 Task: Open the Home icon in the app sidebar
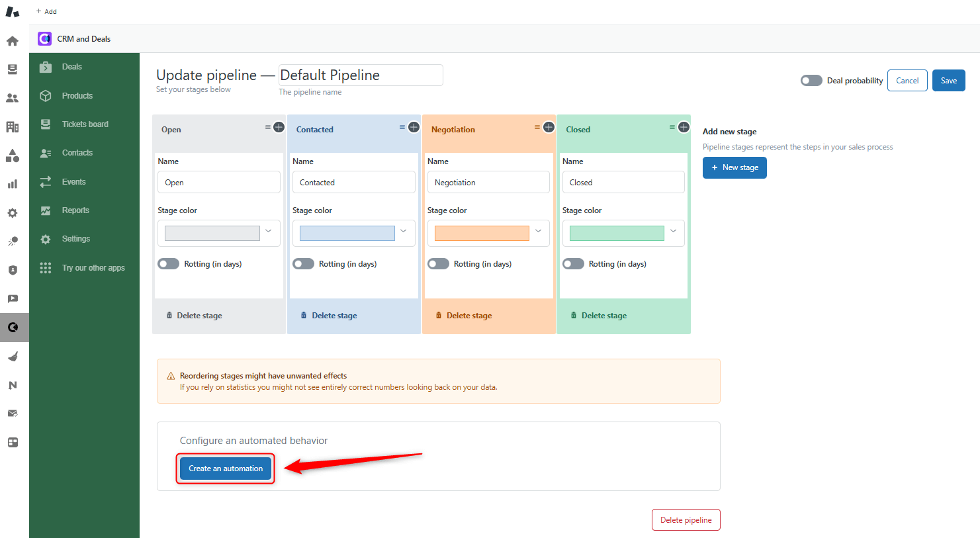tap(12, 40)
